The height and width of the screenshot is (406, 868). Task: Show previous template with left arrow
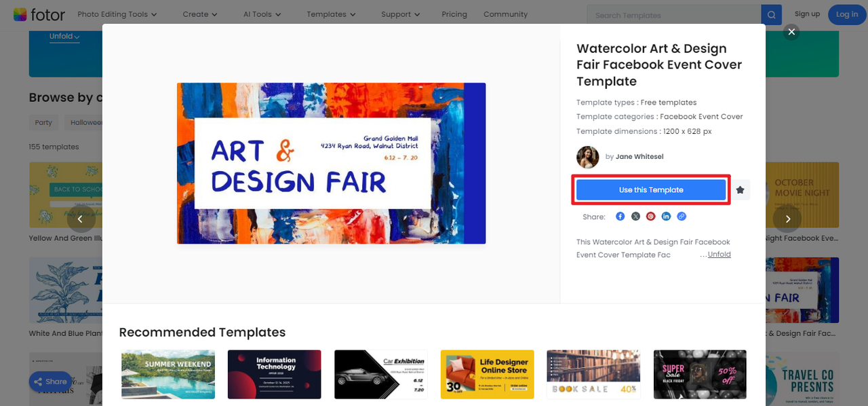[x=81, y=219]
